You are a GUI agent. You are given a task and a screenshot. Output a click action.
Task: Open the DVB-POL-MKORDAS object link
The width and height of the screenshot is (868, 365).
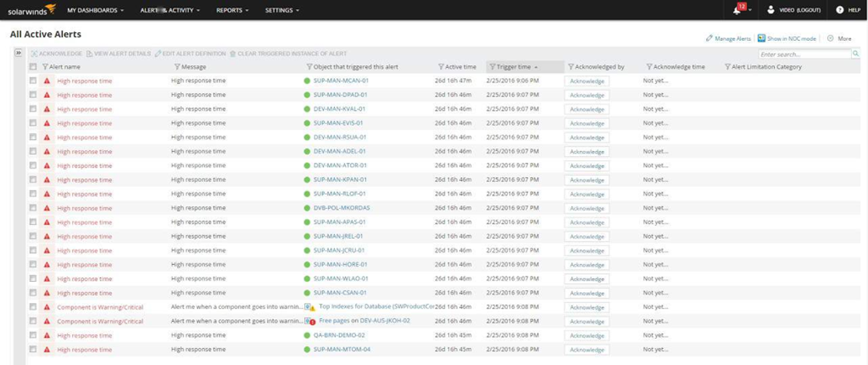tap(341, 208)
